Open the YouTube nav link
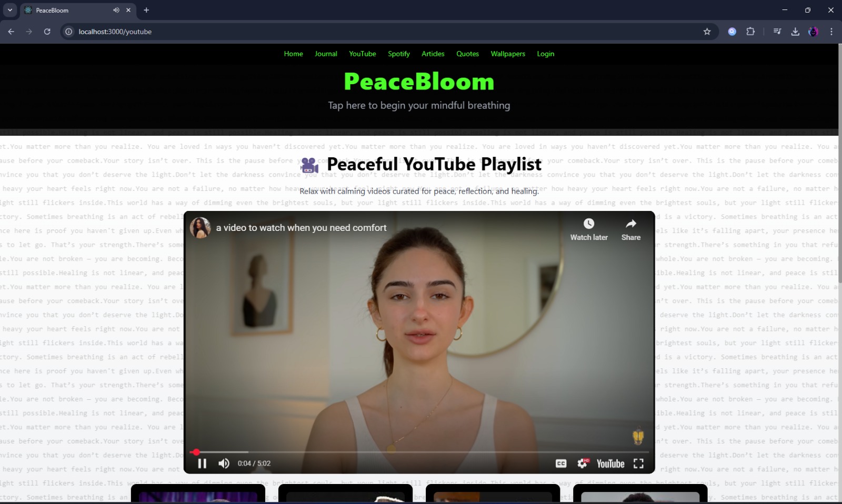Screen dimensions: 842x504 [363, 54]
